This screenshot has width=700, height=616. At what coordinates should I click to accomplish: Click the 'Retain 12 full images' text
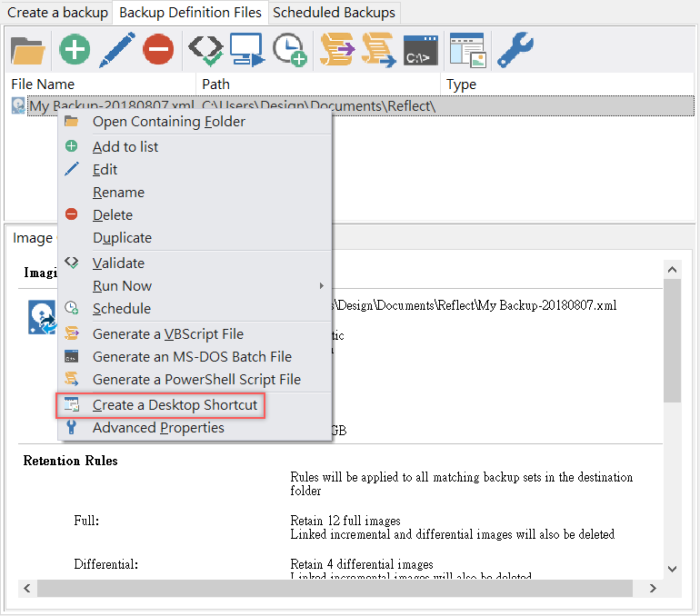pyautogui.click(x=345, y=521)
